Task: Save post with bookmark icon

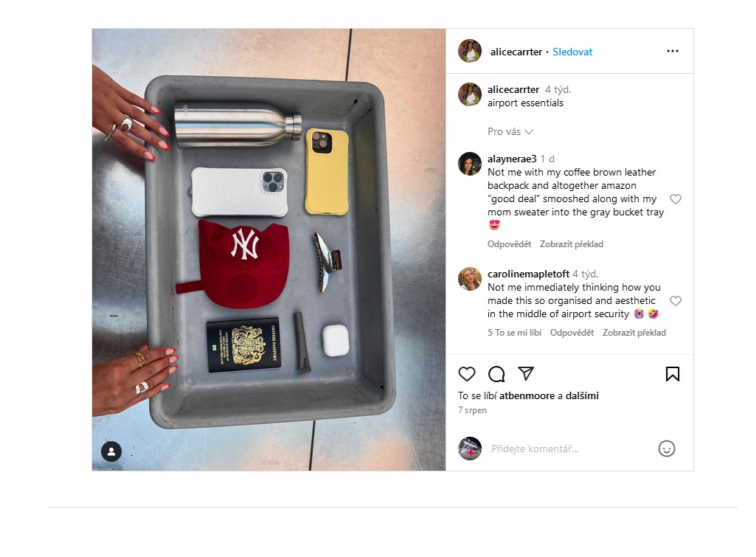Action: click(673, 374)
